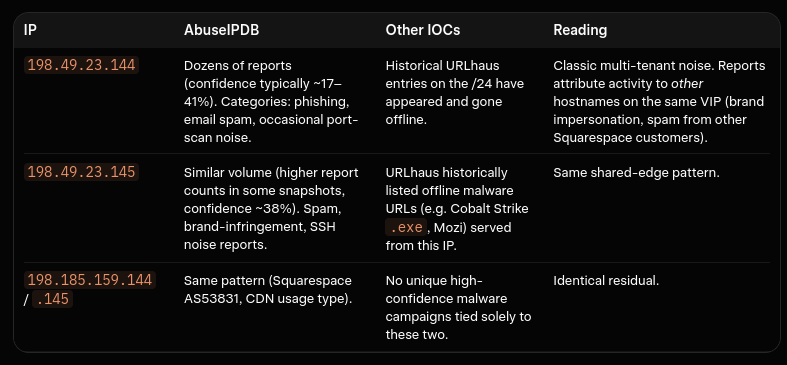The height and width of the screenshot is (365, 787).
Task: Click the 'No unique high-confidence malware' cell
Action: click(458, 308)
